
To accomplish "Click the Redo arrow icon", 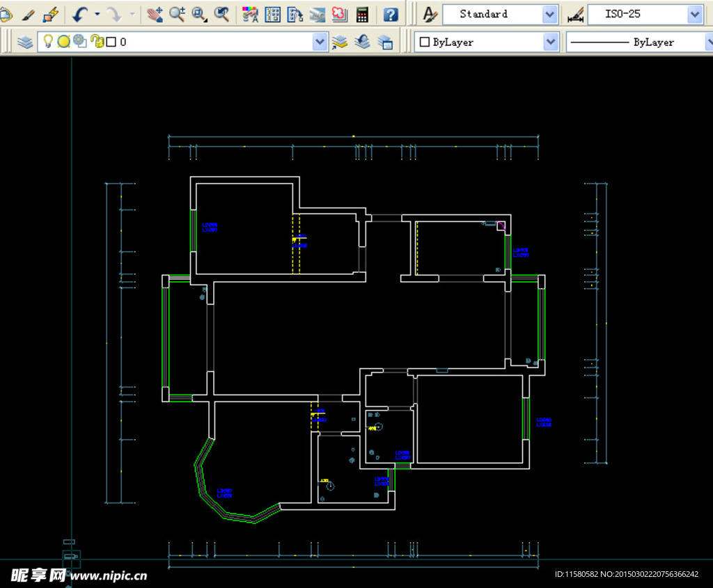I will pyautogui.click(x=114, y=15).
